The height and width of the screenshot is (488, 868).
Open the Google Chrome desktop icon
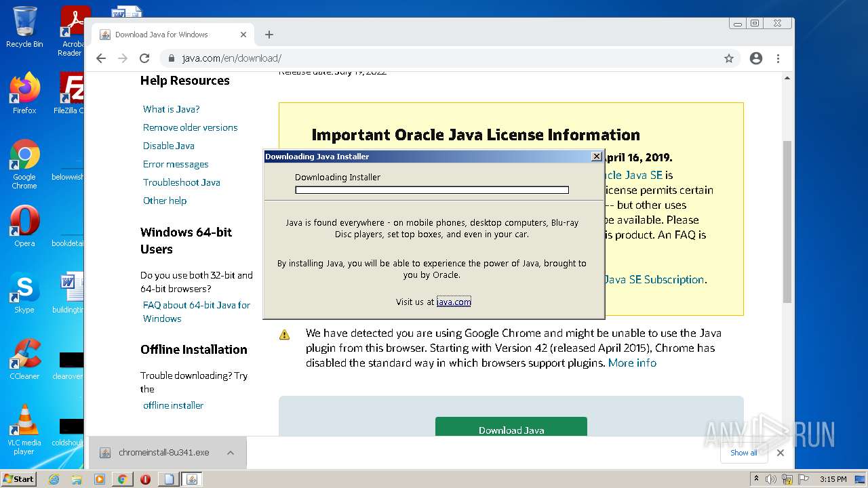coord(24,164)
